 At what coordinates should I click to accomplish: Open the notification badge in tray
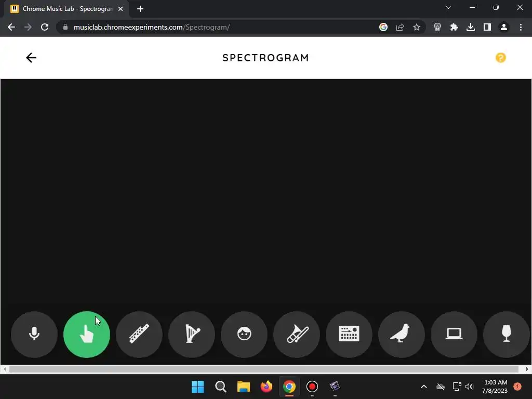[x=517, y=387]
